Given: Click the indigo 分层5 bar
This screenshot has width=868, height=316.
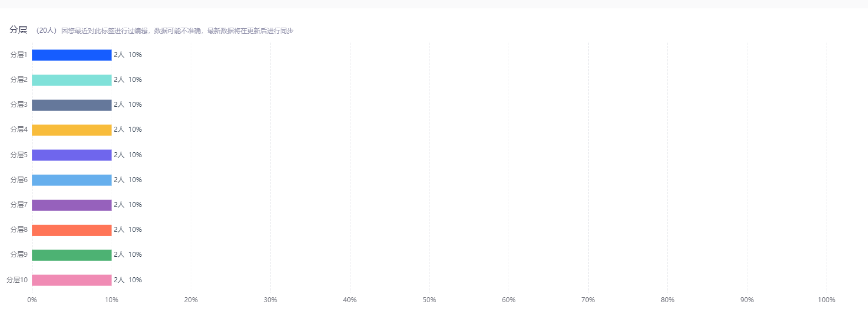Looking at the screenshot, I should click(72, 155).
